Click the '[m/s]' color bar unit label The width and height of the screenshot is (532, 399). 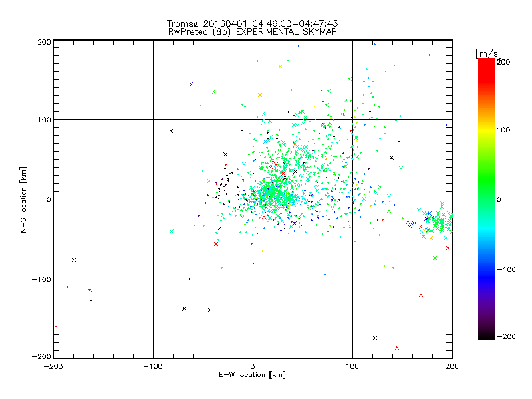coord(489,53)
